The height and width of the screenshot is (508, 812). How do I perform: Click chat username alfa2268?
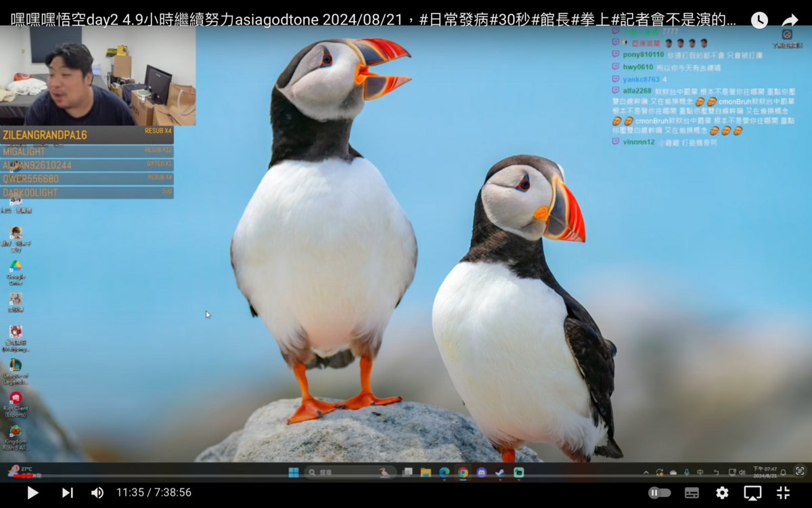[x=637, y=91]
